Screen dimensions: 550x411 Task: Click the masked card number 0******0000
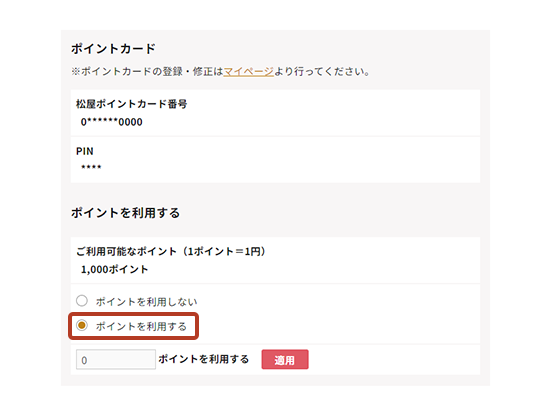click(x=112, y=122)
